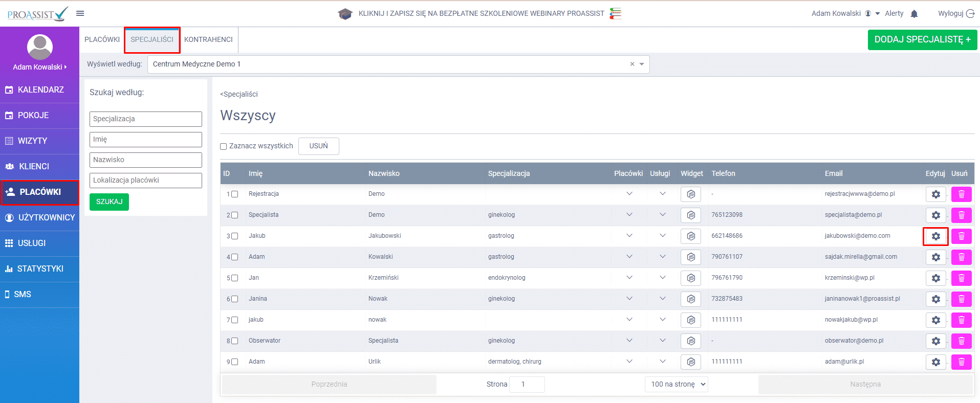Delete Adam Urlik with the trash icon
The image size is (980, 403).
[x=962, y=362]
